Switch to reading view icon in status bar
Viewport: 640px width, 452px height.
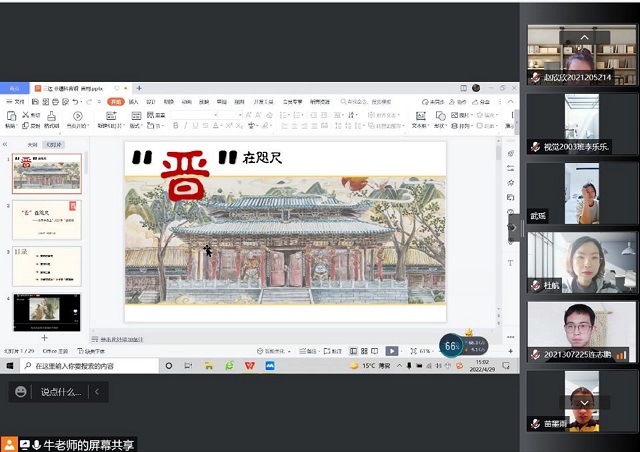(x=374, y=351)
